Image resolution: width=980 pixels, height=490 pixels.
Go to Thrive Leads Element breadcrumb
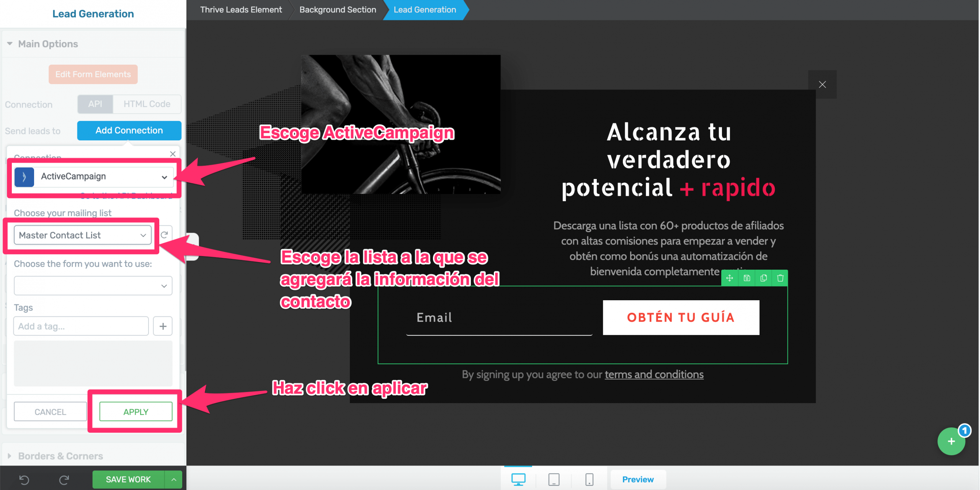[241, 10]
